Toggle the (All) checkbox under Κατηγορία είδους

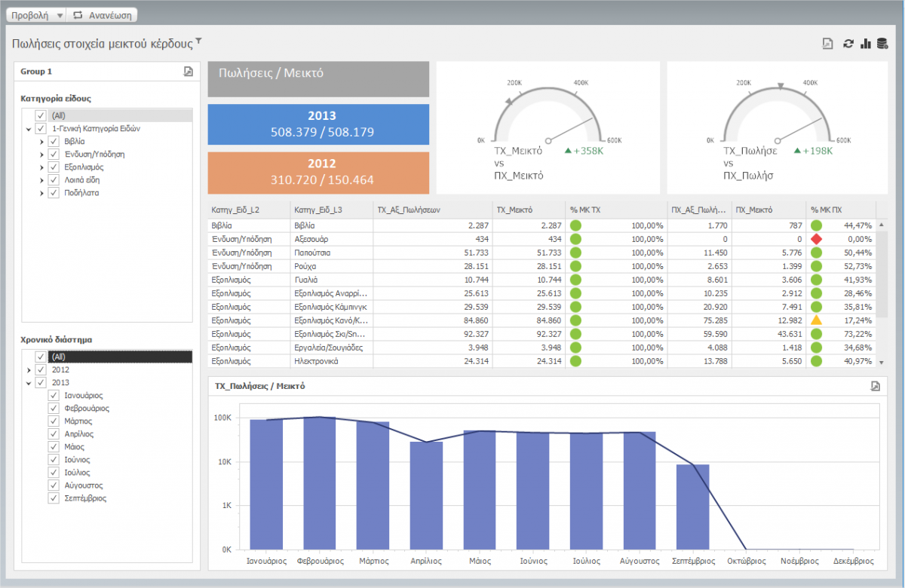[x=40, y=115]
